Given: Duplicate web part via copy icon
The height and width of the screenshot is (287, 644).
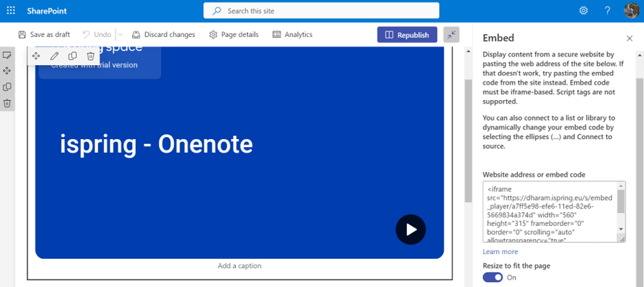Looking at the screenshot, I should 73,56.
